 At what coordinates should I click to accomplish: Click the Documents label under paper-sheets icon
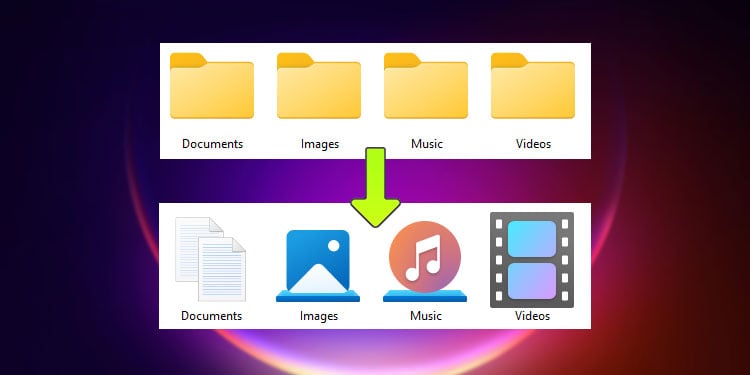pos(211,316)
